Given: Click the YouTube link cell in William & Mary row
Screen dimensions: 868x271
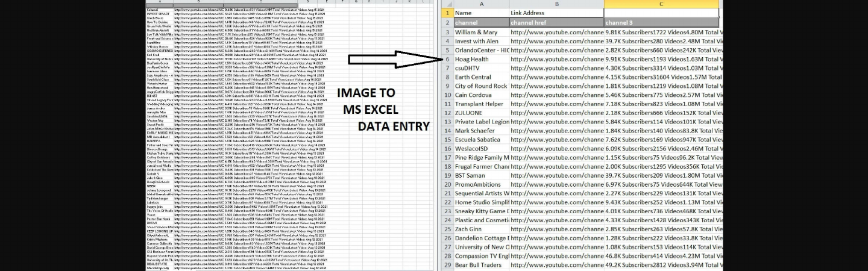Looking at the screenshot, I should pyautogui.click(x=556, y=32).
